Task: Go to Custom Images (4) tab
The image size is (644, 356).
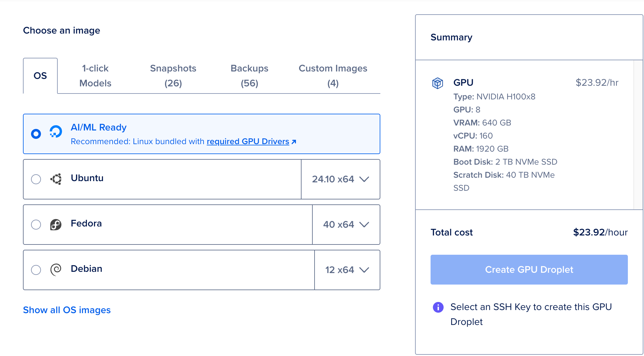Action: (x=333, y=75)
